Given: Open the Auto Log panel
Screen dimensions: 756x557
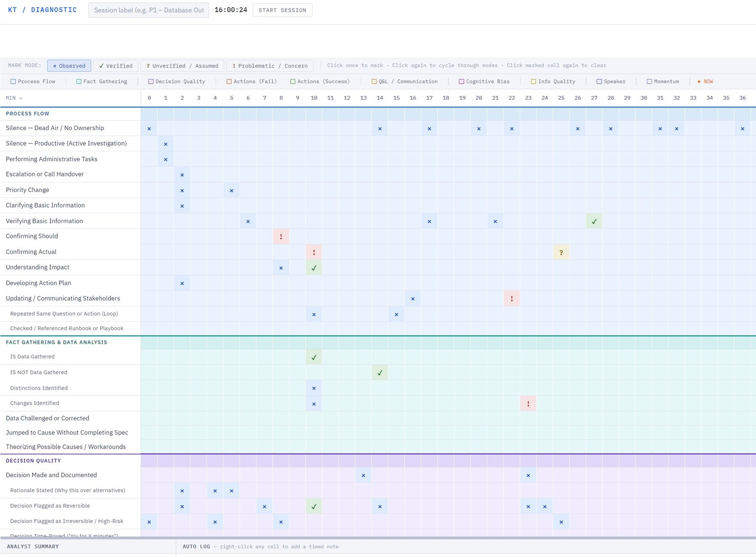Looking at the screenshot, I should click(196, 546).
